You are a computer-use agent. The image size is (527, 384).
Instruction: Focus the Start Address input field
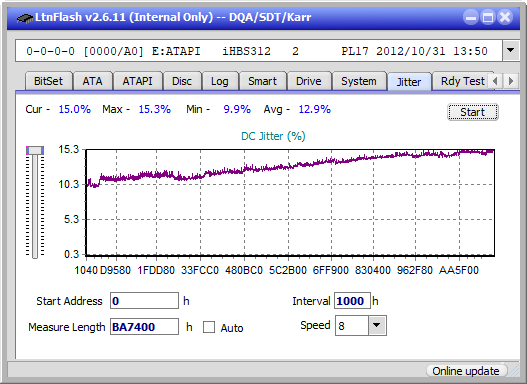coord(145,301)
